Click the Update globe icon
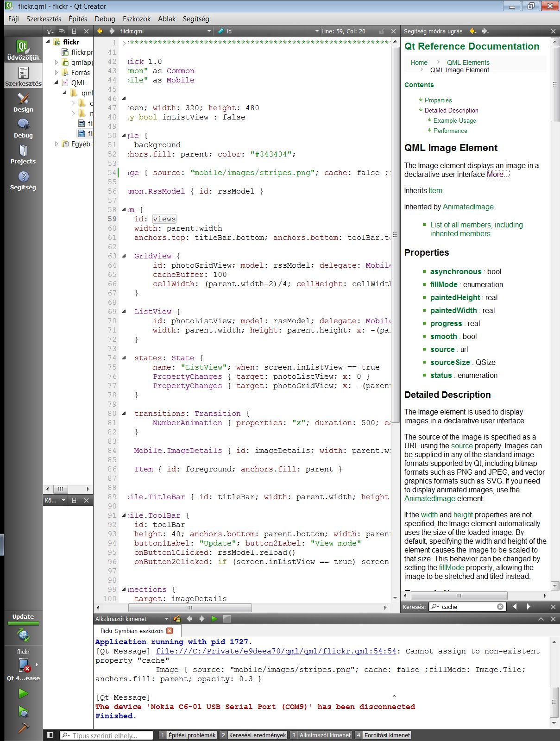 23,635
